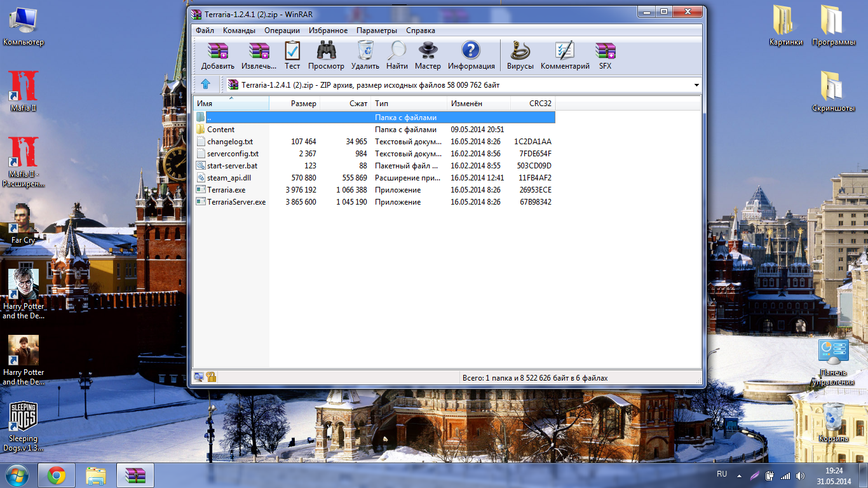868x488 pixels.
Task: Go up one folder level arrow
Action: 205,85
